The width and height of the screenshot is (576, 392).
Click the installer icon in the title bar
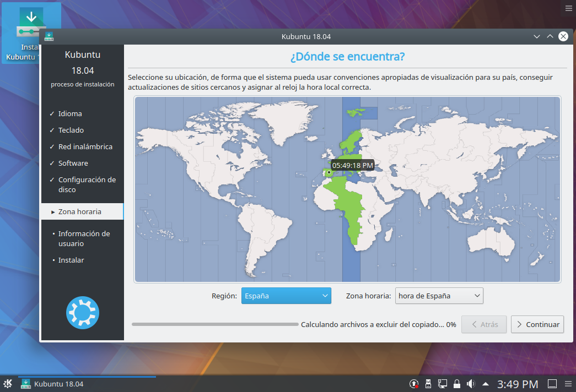pos(49,36)
